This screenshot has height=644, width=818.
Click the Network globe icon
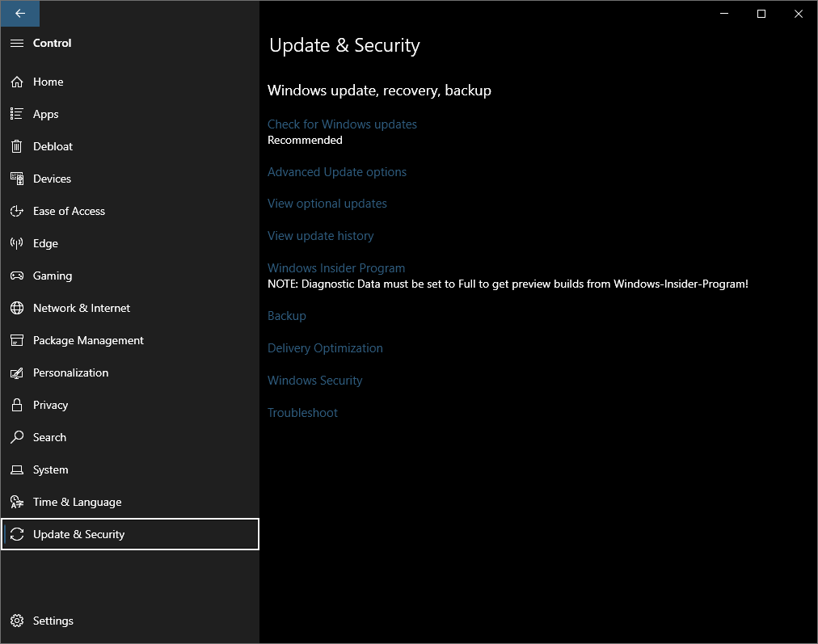pos(17,308)
